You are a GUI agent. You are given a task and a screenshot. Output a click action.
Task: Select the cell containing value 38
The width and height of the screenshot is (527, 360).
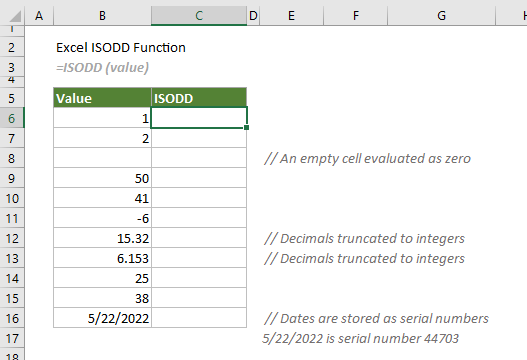click(x=103, y=298)
